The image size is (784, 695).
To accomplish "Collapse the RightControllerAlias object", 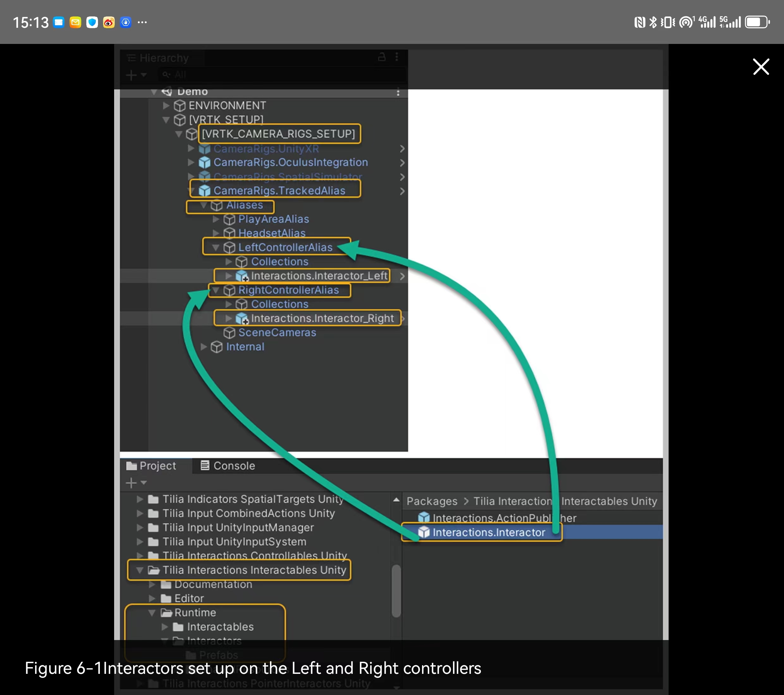I will pyautogui.click(x=216, y=290).
